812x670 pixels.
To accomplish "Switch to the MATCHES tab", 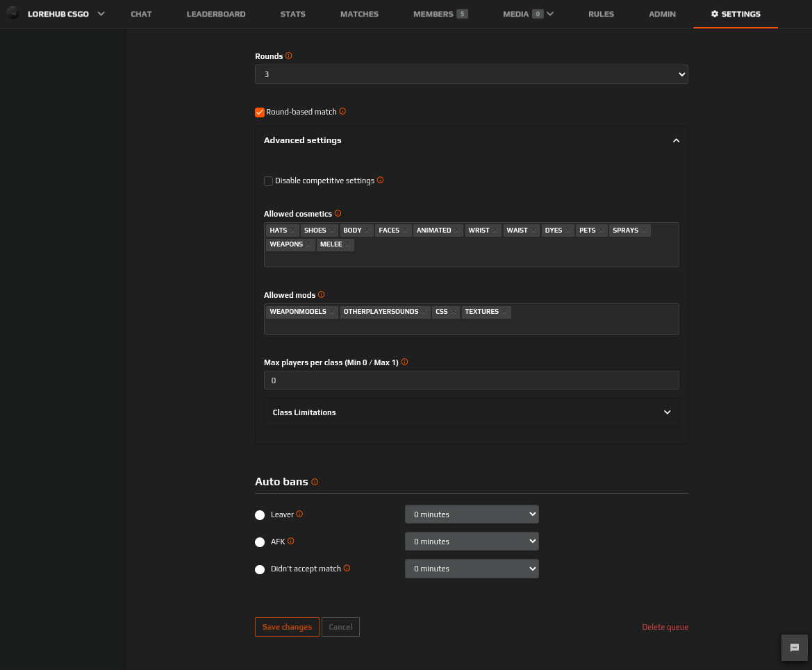I will pyautogui.click(x=359, y=13).
